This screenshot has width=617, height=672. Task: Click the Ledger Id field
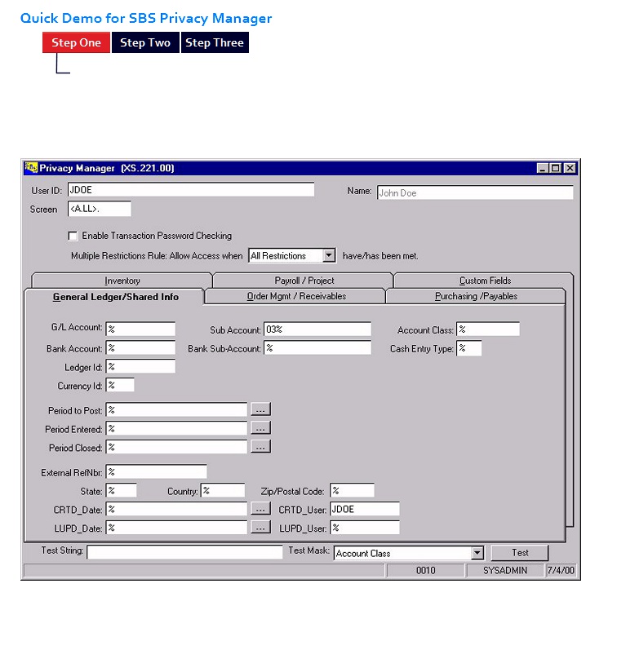coord(140,366)
